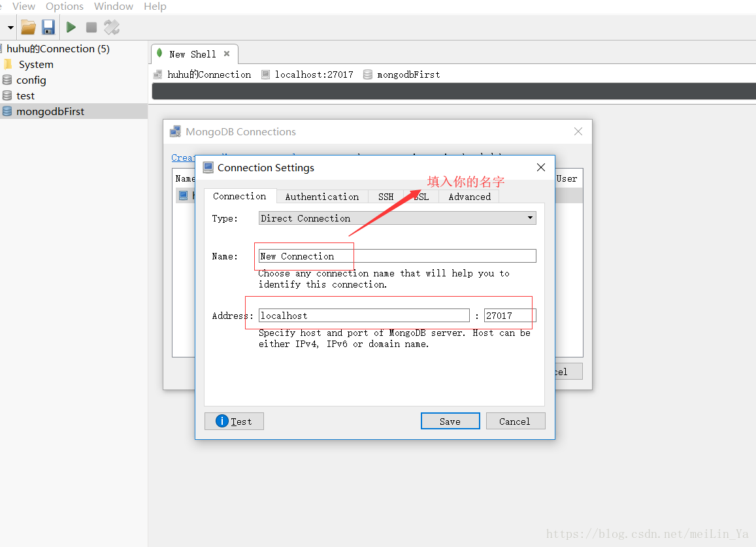Select the System folder in tree

pyautogui.click(x=36, y=65)
